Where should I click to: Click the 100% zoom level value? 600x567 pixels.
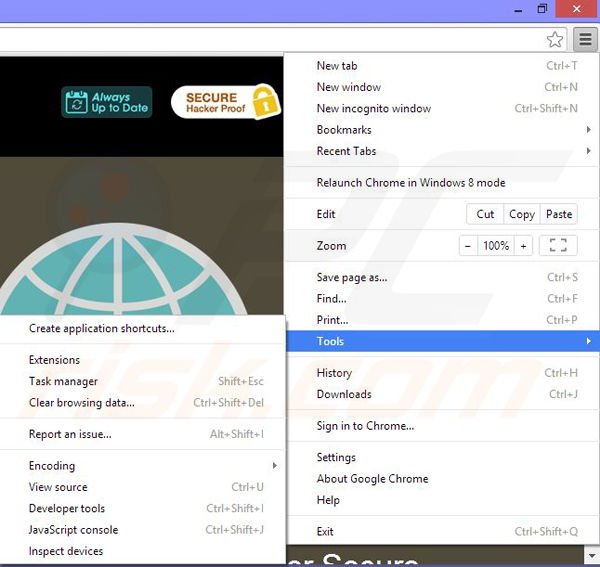[x=496, y=246]
